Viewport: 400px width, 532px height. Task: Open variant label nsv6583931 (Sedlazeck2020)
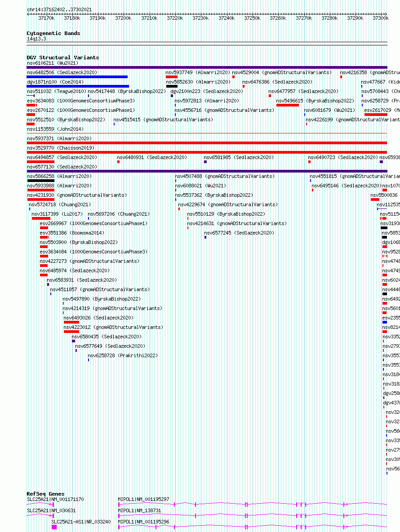click(82, 280)
